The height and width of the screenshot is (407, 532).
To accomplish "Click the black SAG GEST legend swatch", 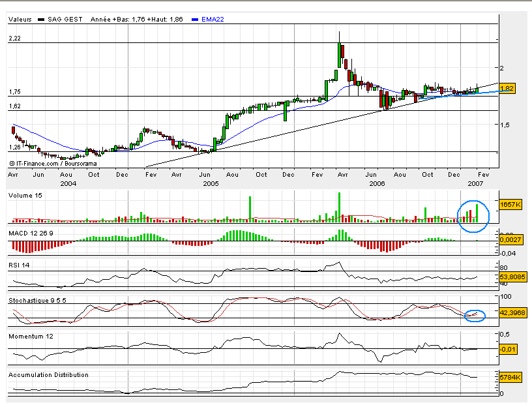I will [x=42, y=20].
